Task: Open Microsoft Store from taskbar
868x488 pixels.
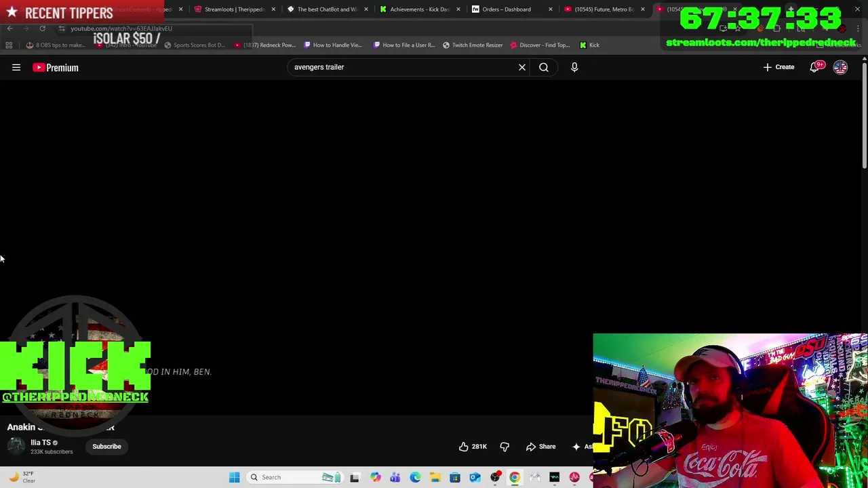Action: 455,477
